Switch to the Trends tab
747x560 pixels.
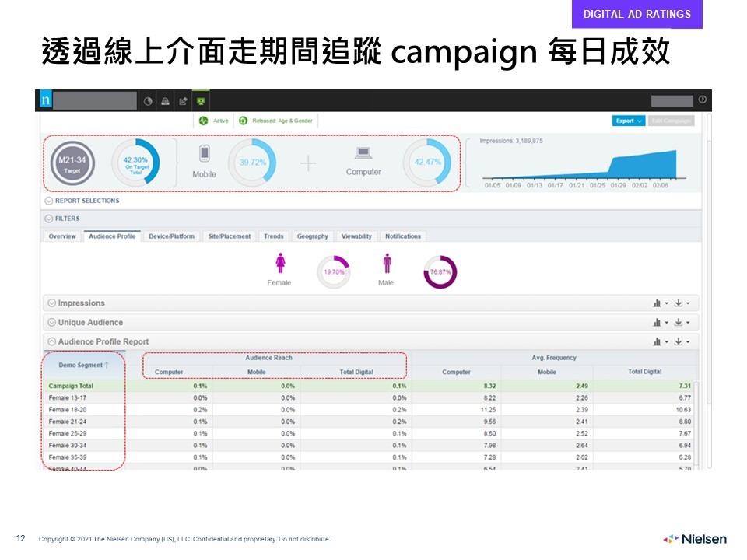point(273,236)
